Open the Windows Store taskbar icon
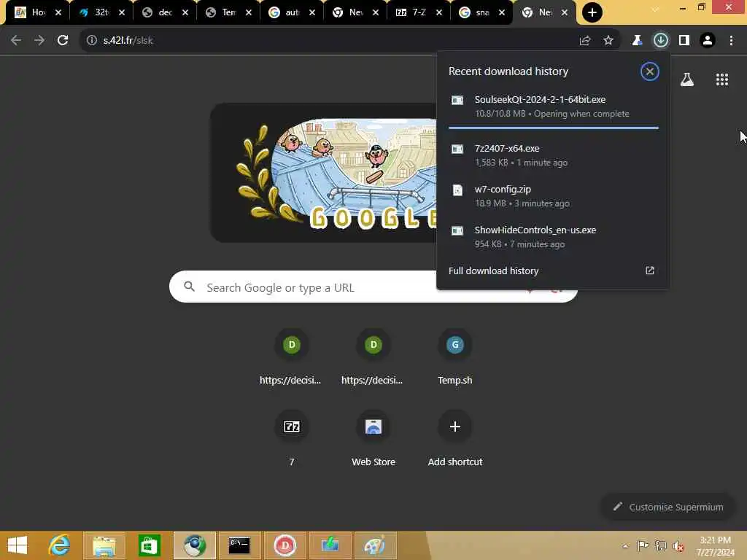 click(149, 545)
